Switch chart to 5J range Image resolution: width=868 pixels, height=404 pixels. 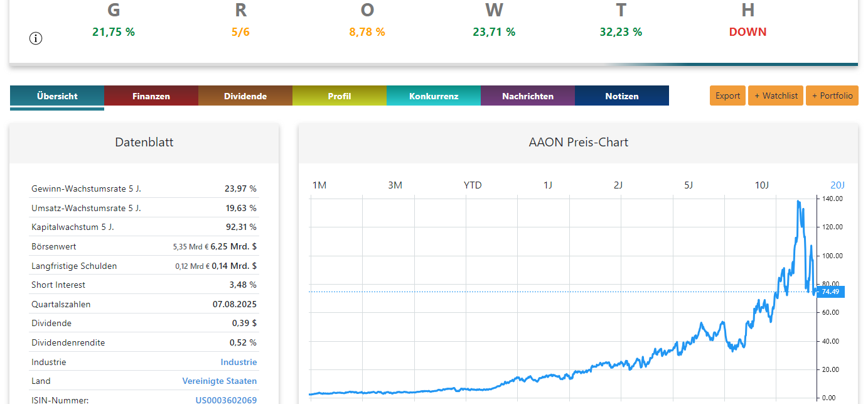tap(689, 185)
